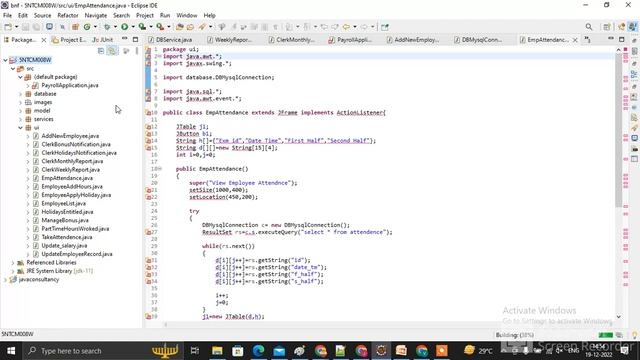Click the Save icon in toolbar
The image size is (640, 360).
coord(25,27)
